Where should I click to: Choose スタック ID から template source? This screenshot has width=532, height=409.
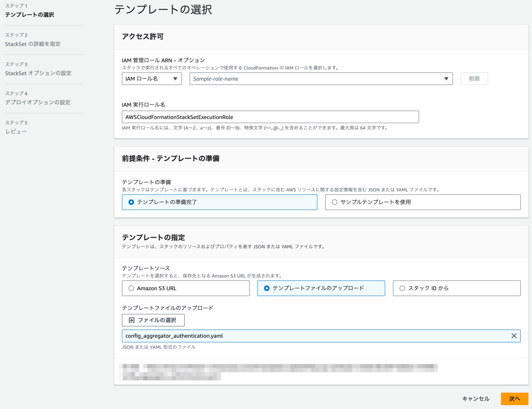click(x=402, y=288)
